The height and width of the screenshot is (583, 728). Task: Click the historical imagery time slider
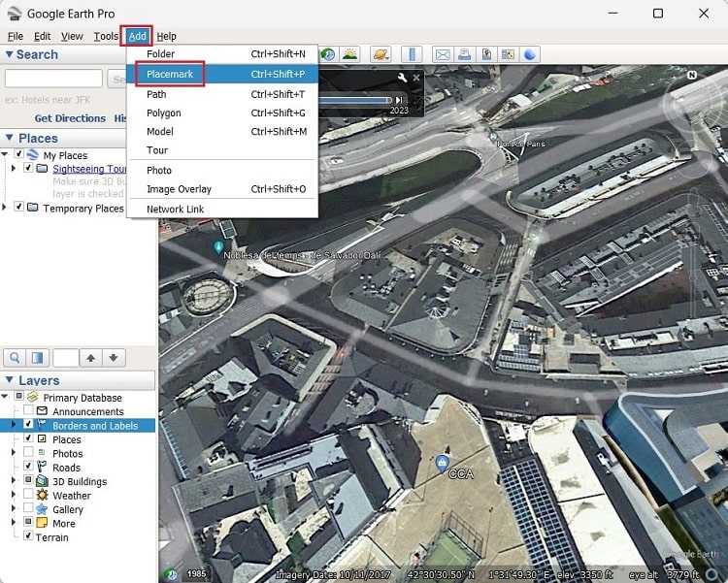pyautogui.click(x=354, y=99)
